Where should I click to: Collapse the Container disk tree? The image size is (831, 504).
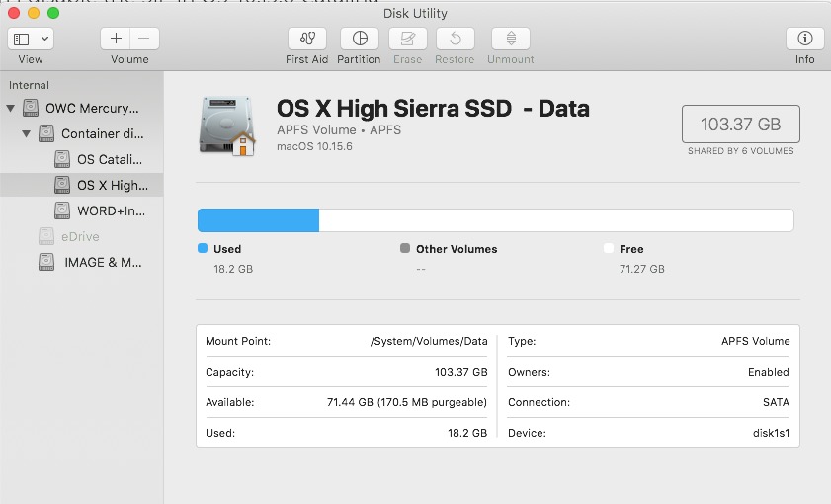(26, 134)
